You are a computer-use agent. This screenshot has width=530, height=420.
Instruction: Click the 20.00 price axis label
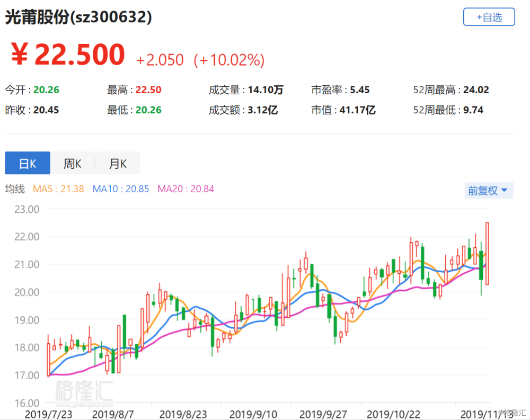pyautogui.click(x=26, y=292)
